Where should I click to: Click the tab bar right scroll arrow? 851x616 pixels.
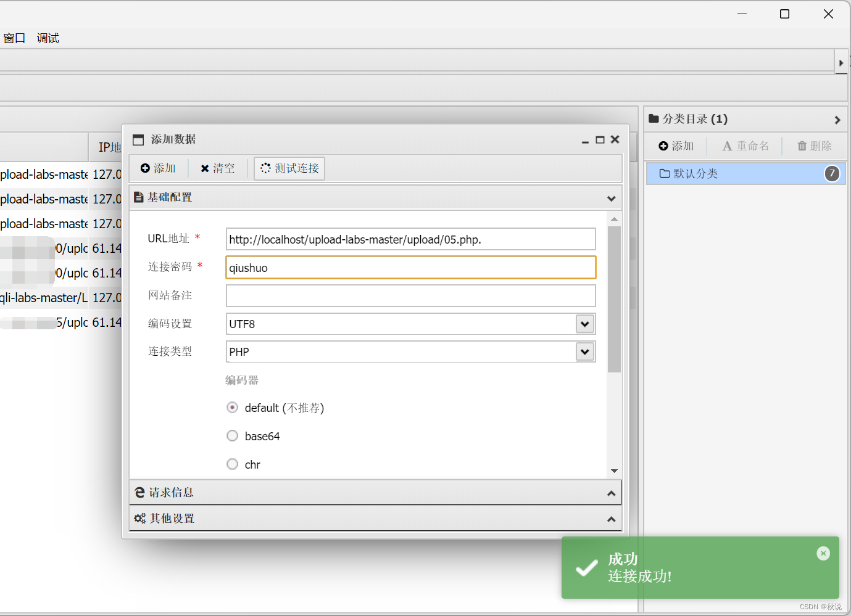click(x=841, y=63)
